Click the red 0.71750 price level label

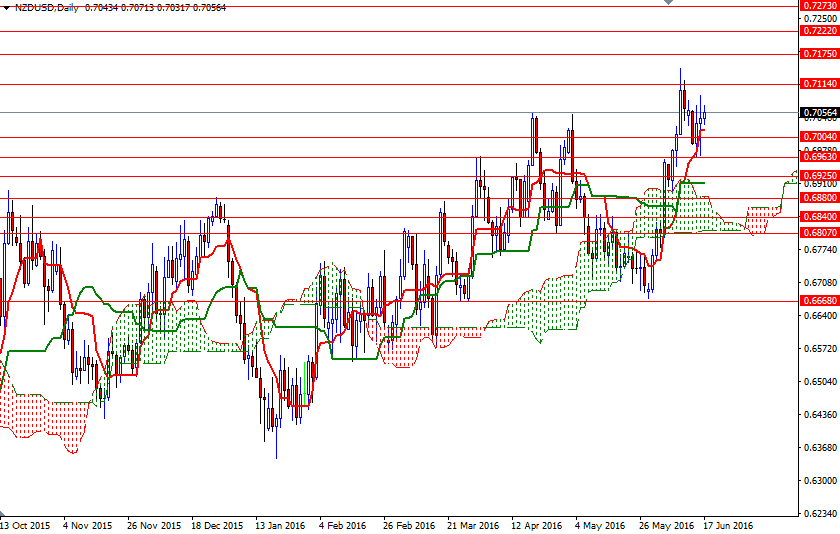coord(819,54)
